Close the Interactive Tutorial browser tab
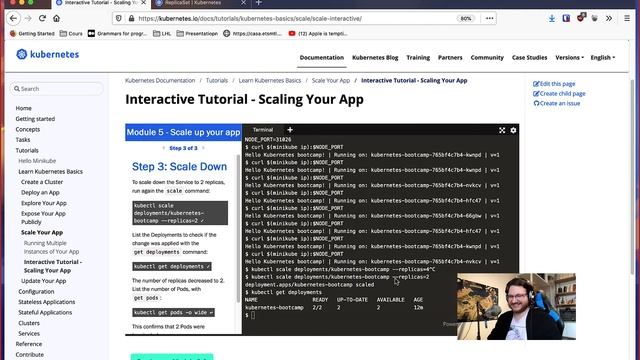Screen dimensions: 640x360 tap(143, 3)
